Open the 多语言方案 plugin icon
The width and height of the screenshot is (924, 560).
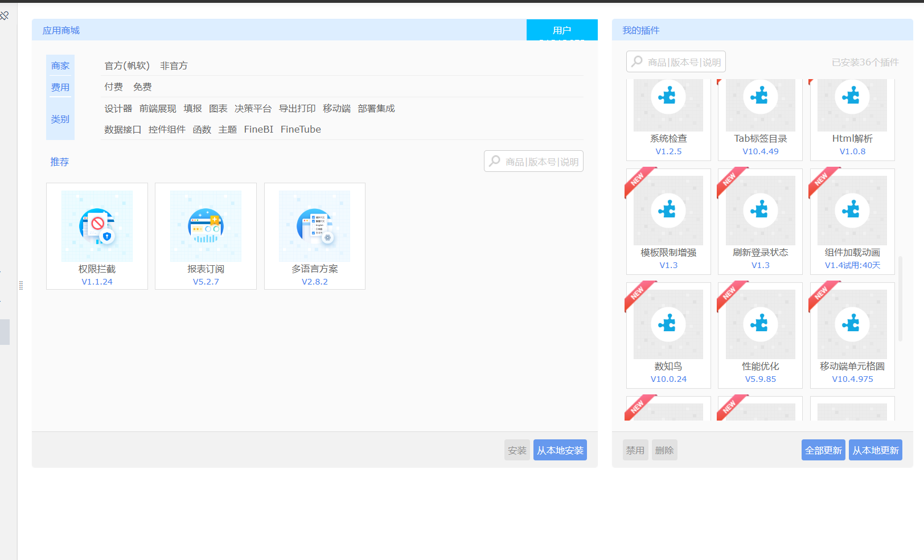[x=314, y=226]
